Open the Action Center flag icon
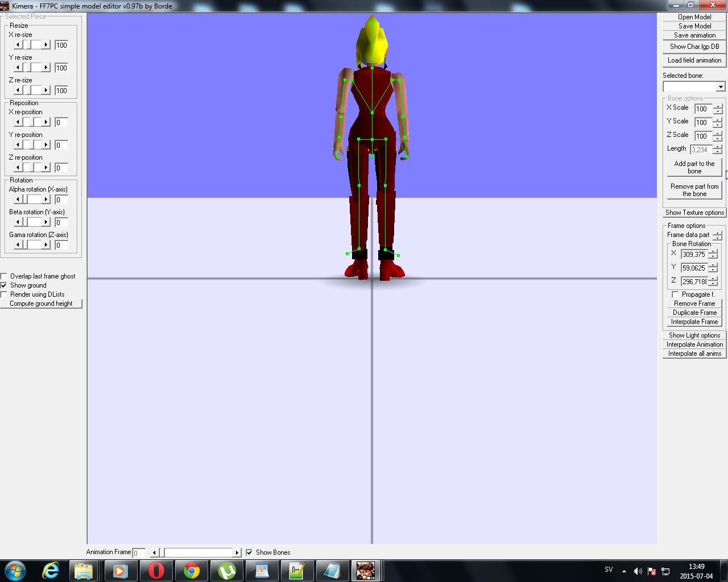The height and width of the screenshot is (582, 728). point(652,571)
